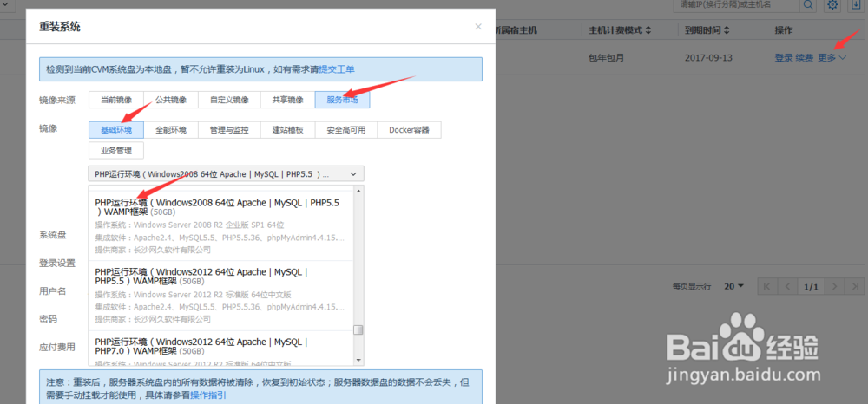
Task: Go to first page arrow
Action: pyautogui.click(x=766, y=286)
